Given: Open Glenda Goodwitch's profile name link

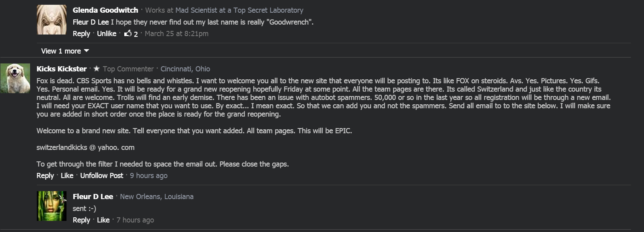Looking at the screenshot, I should pyautogui.click(x=105, y=10).
